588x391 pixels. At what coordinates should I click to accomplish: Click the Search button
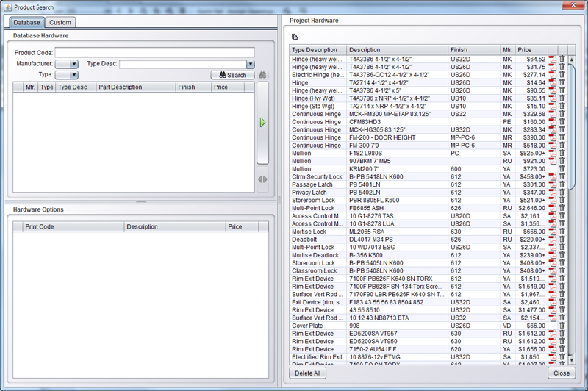pos(232,75)
